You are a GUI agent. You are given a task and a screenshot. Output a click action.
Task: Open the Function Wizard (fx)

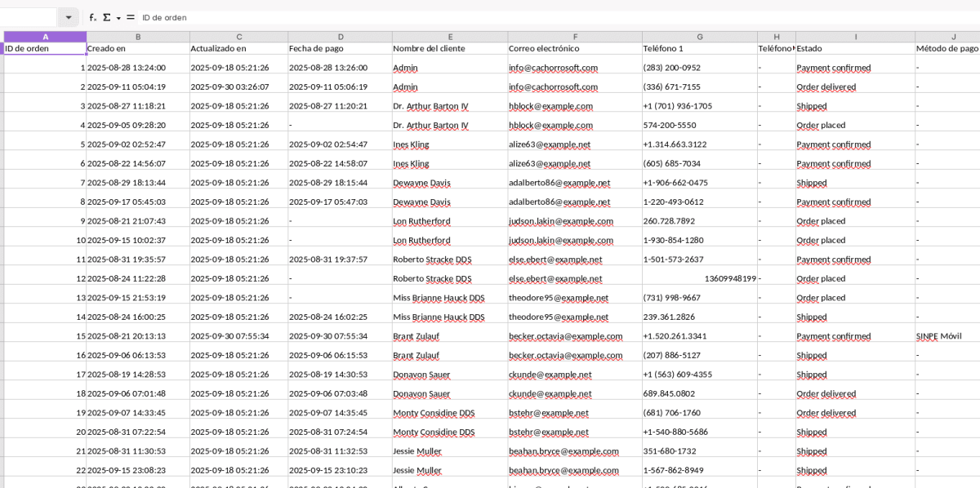pyautogui.click(x=91, y=16)
